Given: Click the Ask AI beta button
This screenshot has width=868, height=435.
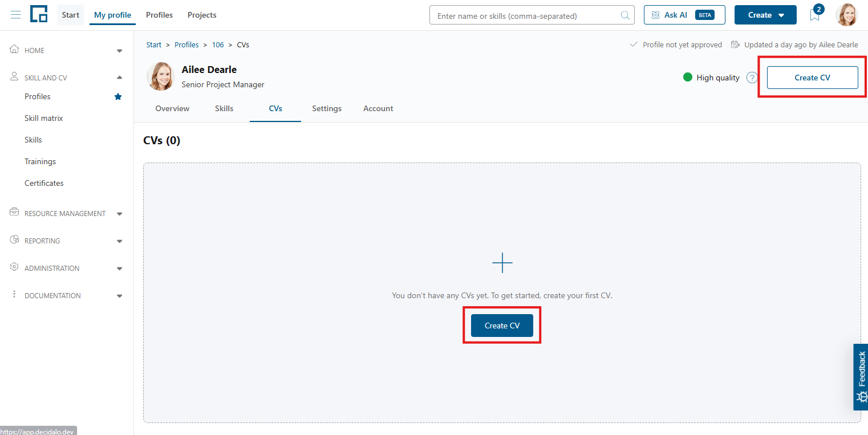Looking at the screenshot, I should pos(684,15).
